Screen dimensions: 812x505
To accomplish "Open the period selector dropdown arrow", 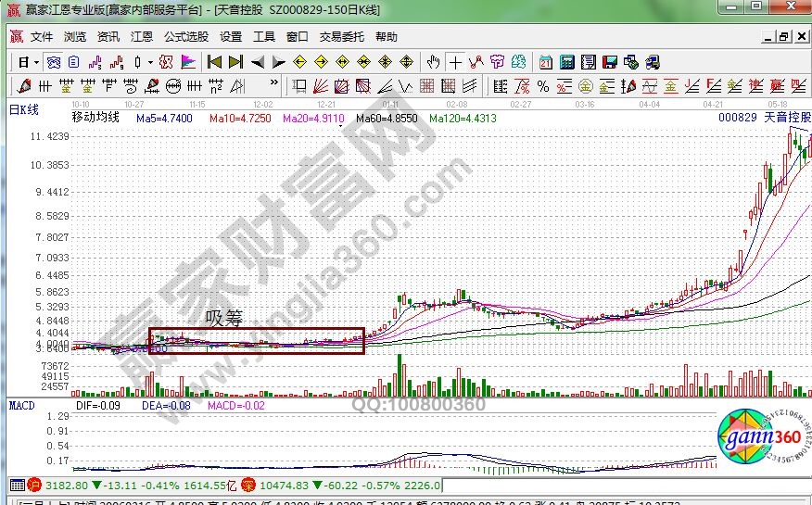I will tap(36, 62).
